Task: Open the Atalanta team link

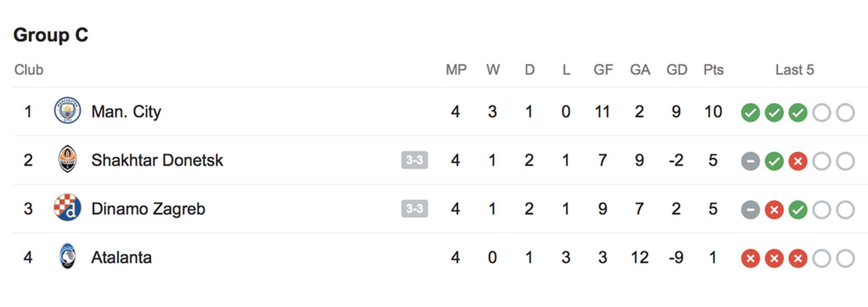Action: pos(121,257)
